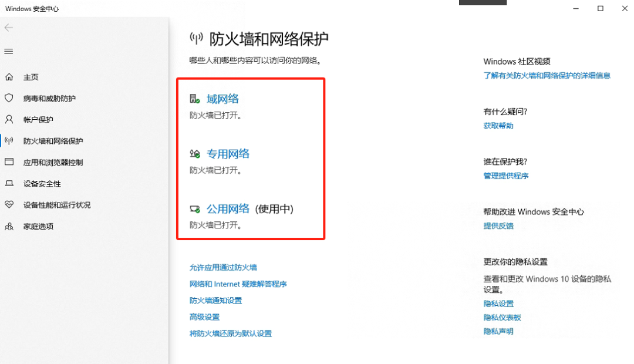634x364 pixels.
Task: Open the hamburger navigation menu
Action: point(8,51)
